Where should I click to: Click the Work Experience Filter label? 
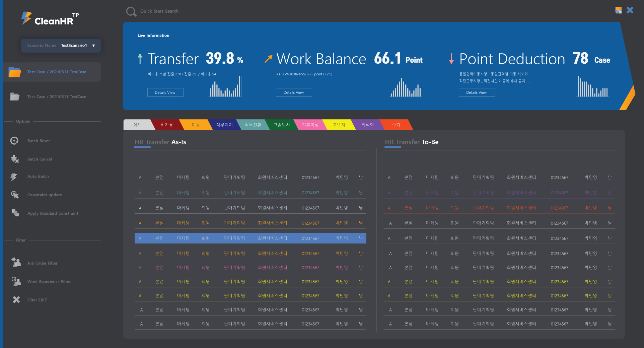point(49,282)
